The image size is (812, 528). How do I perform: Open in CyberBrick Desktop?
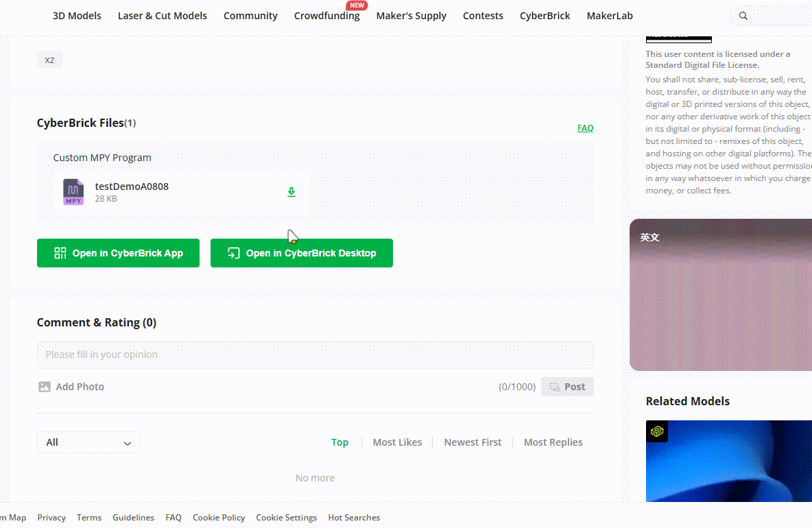point(301,253)
